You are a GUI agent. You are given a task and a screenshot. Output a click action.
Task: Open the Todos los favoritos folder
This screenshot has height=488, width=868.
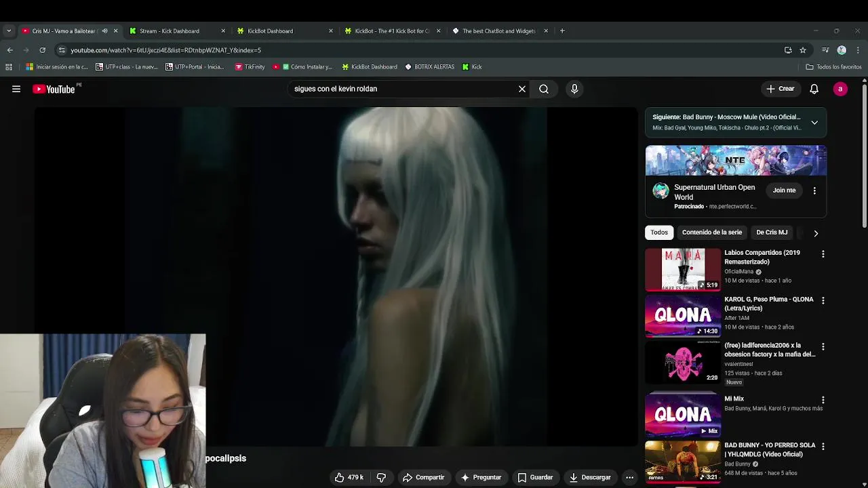point(833,66)
